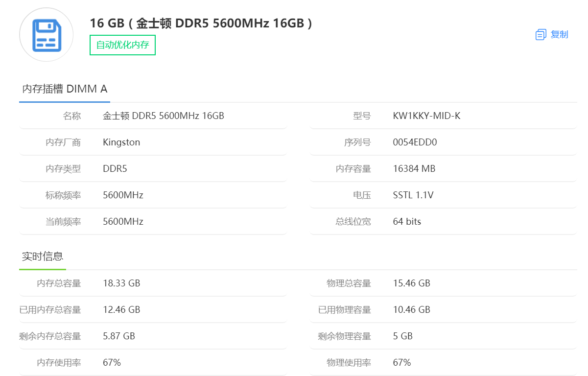Click the remaining physical value 5 GB

(x=402, y=336)
